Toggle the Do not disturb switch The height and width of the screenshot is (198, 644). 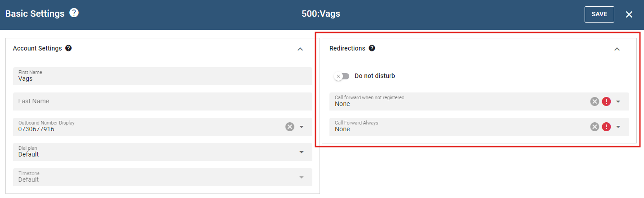(342, 76)
